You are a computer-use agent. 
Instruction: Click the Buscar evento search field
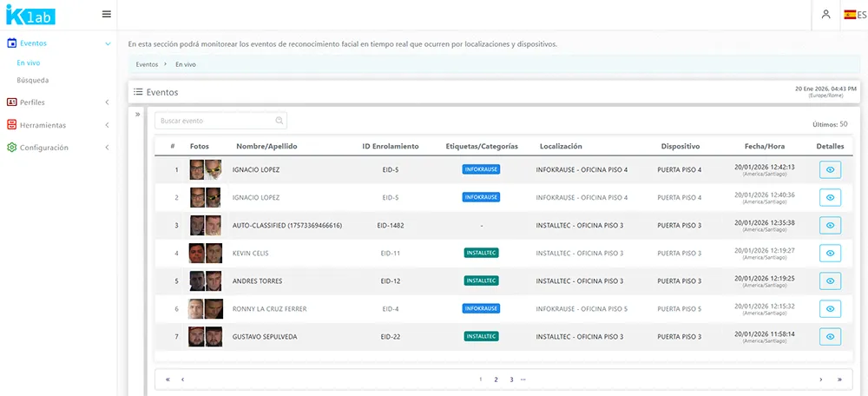click(213, 122)
